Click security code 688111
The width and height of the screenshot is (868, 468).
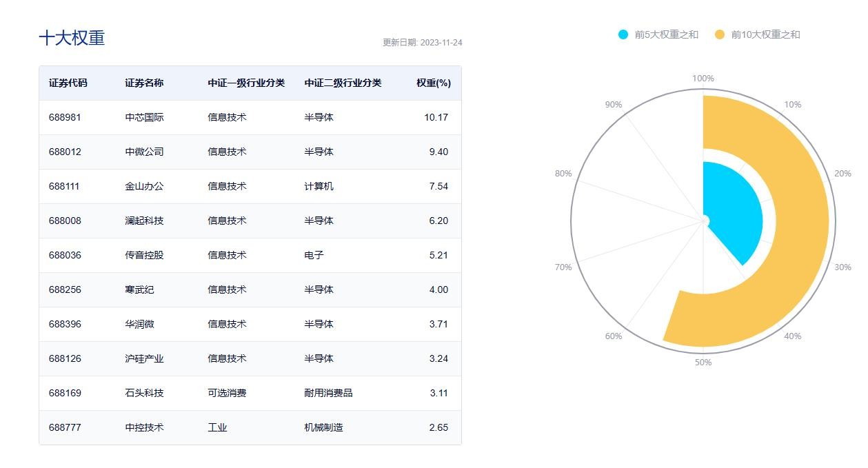[65, 186]
